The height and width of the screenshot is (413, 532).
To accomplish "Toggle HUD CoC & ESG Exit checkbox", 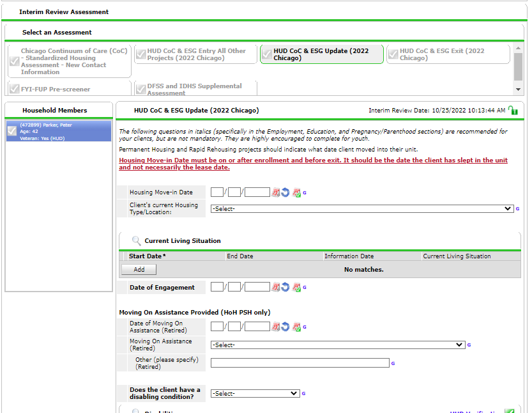I will point(392,54).
